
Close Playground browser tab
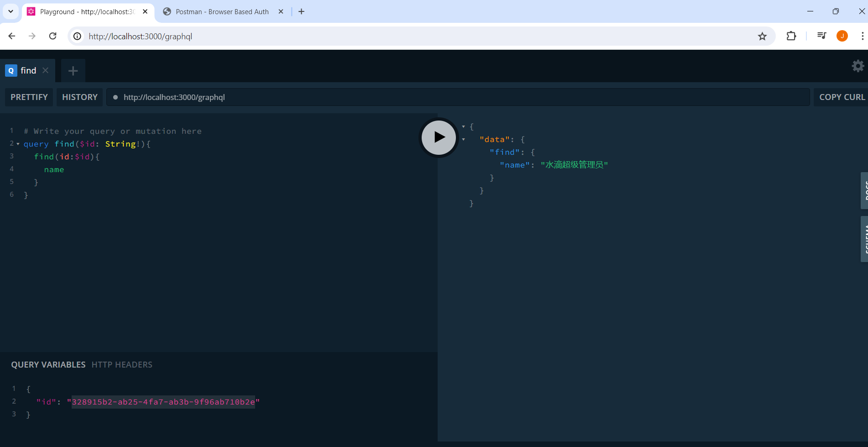click(145, 12)
